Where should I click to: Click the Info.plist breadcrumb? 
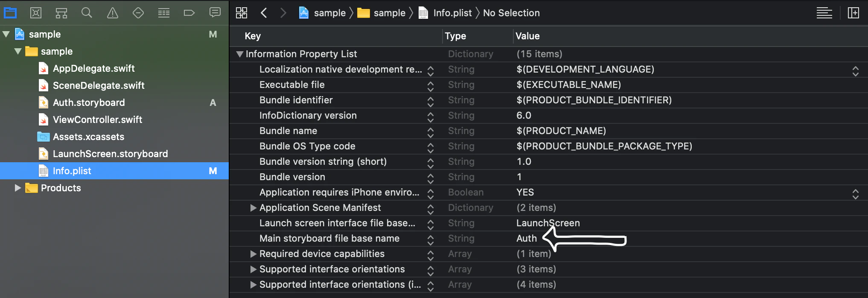point(445,13)
